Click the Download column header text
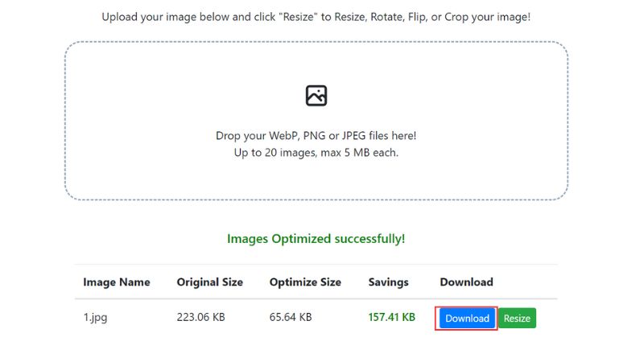Viewport: 644px width, 362px height. coord(467,282)
